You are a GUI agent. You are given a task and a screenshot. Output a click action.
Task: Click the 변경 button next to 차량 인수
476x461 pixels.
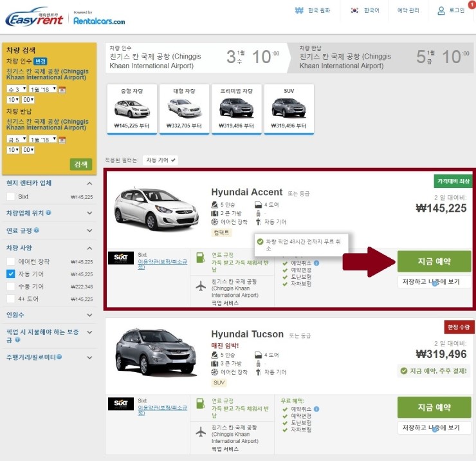pyautogui.click(x=40, y=61)
